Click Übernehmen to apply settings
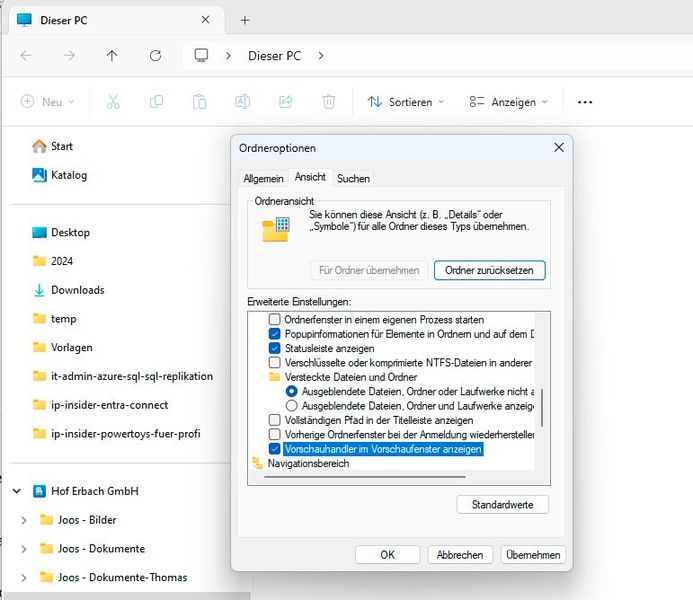The width and height of the screenshot is (693, 600). [x=533, y=555]
